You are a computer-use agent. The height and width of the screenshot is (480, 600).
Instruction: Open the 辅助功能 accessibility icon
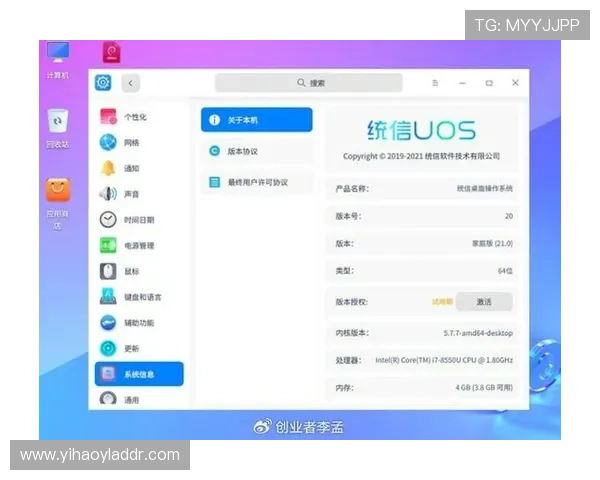(108, 323)
